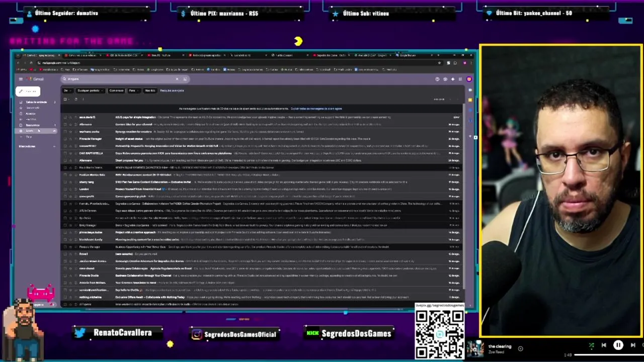Open the 'Exclusive Offers Await' Nothing email
This screenshot has width=644, height=362.
262,297
